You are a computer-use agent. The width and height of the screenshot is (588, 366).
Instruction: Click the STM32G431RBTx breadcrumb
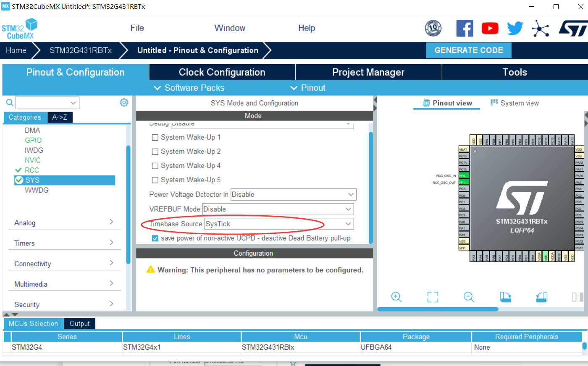click(x=81, y=50)
